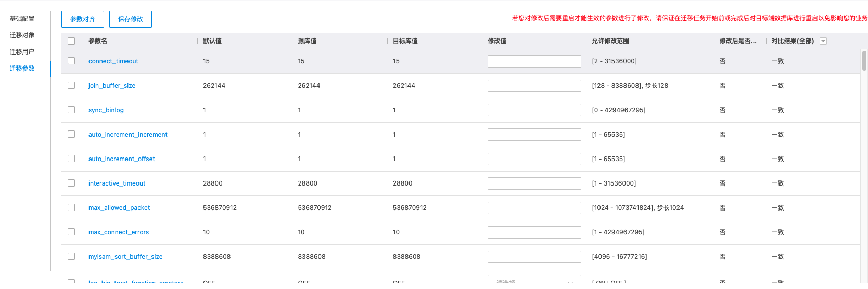This screenshot has height=289, width=868.
Task: Click the [128 - 8388608], 步长128 cell
Action: pos(630,86)
